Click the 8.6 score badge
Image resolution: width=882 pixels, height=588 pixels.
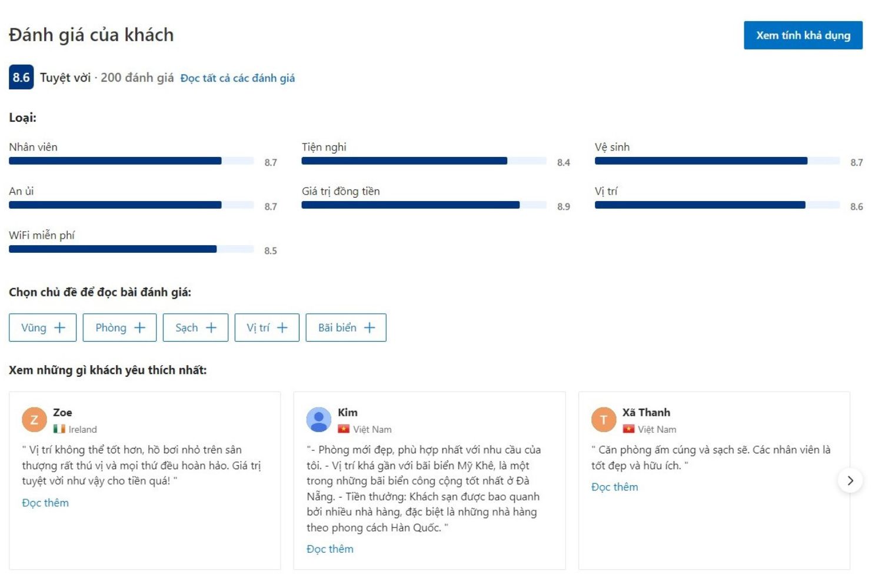point(21,78)
